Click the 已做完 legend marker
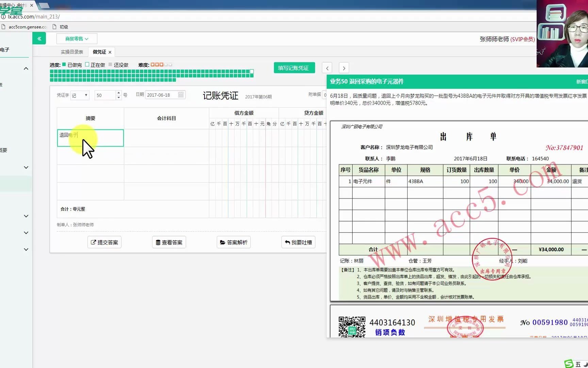The width and height of the screenshot is (588, 368). point(64,64)
